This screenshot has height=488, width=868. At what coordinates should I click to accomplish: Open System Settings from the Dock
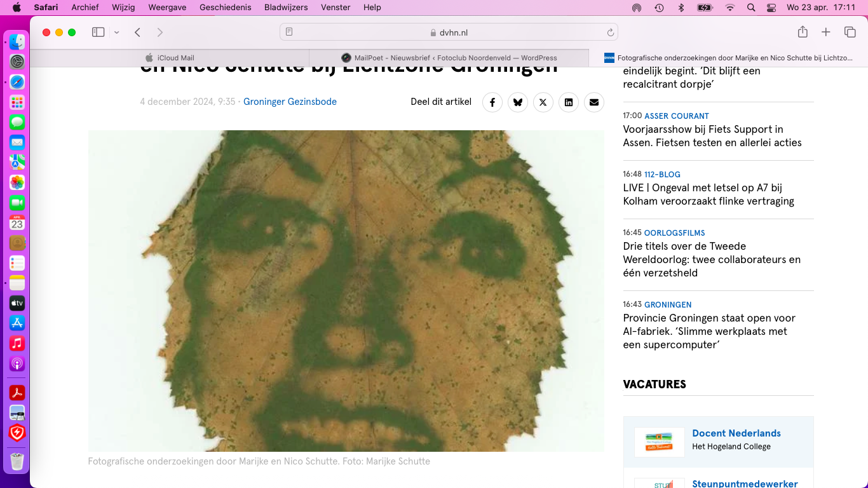click(17, 62)
